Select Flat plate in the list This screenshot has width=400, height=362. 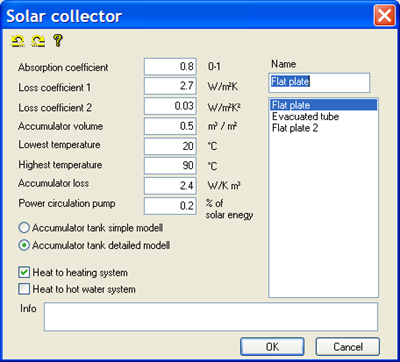point(323,105)
